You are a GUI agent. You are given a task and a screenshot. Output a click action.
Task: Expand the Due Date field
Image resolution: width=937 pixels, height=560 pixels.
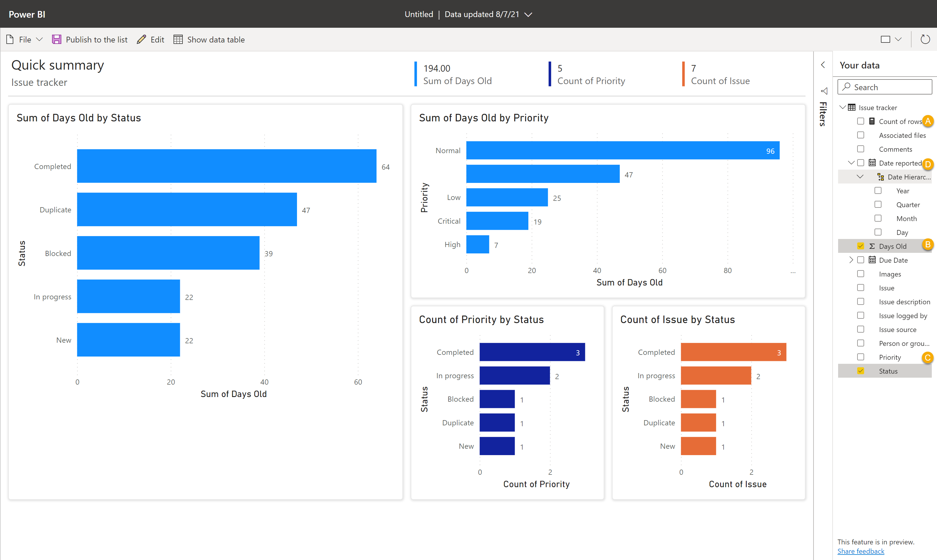tap(852, 259)
